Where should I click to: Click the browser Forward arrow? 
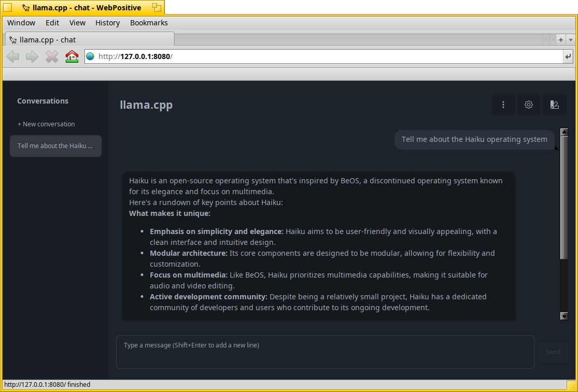point(32,56)
